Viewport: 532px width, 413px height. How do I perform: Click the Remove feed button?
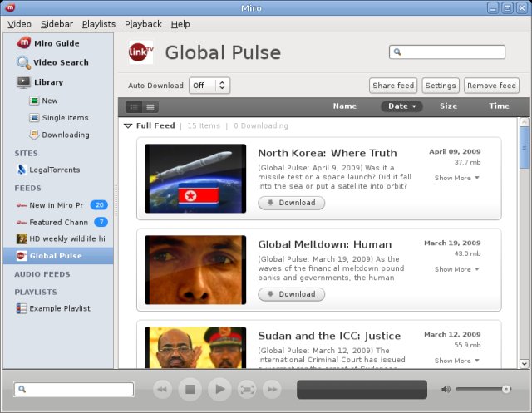491,86
